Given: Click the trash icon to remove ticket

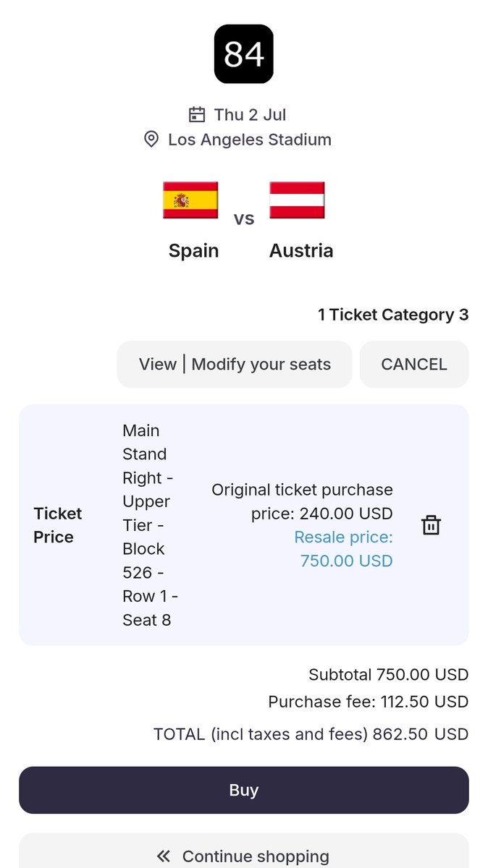Looking at the screenshot, I should pyautogui.click(x=431, y=525).
